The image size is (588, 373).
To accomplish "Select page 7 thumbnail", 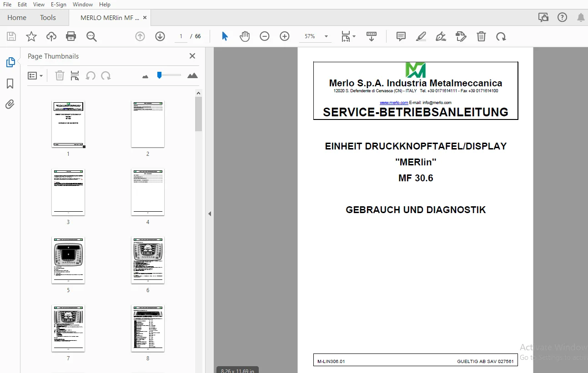I will click(x=68, y=328).
